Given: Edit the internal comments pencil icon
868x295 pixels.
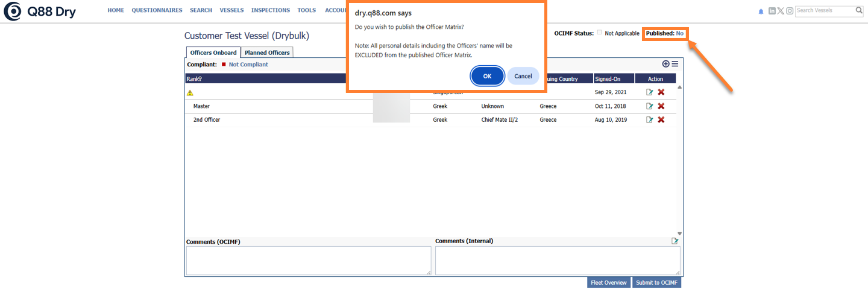Looking at the screenshot, I should coord(675,241).
